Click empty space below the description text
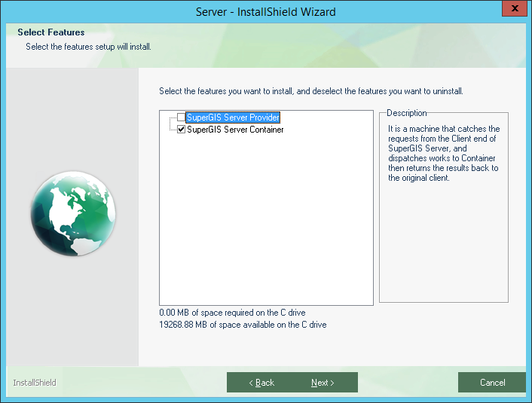The width and height of the screenshot is (532, 403). pyautogui.click(x=444, y=241)
